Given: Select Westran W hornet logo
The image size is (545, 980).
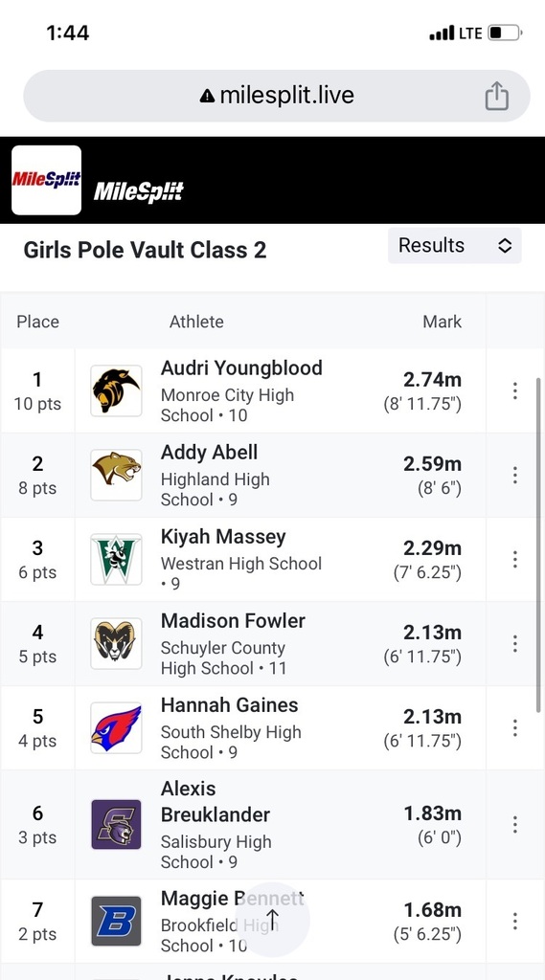Looking at the screenshot, I should click(x=117, y=559).
